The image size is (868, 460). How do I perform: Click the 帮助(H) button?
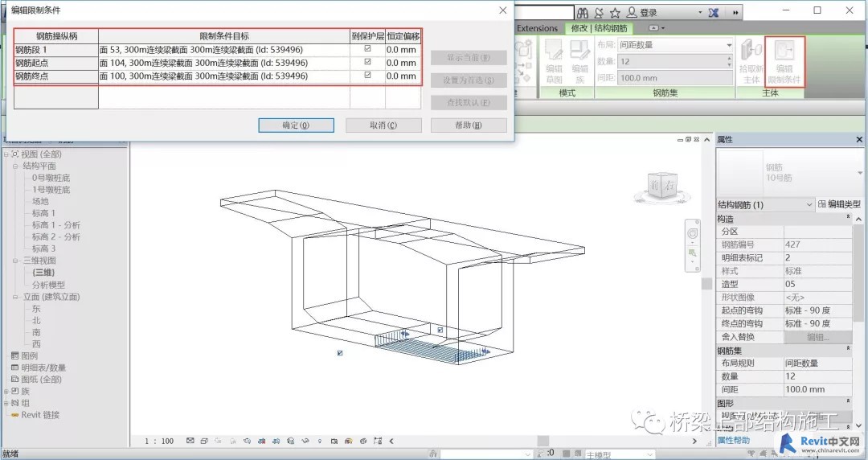point(469,125)
